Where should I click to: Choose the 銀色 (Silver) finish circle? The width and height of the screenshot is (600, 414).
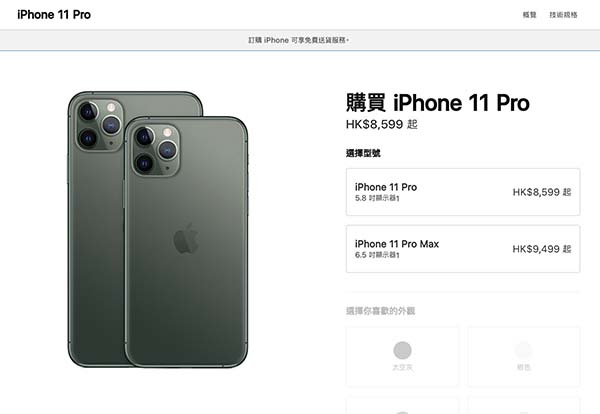point(523,350)
